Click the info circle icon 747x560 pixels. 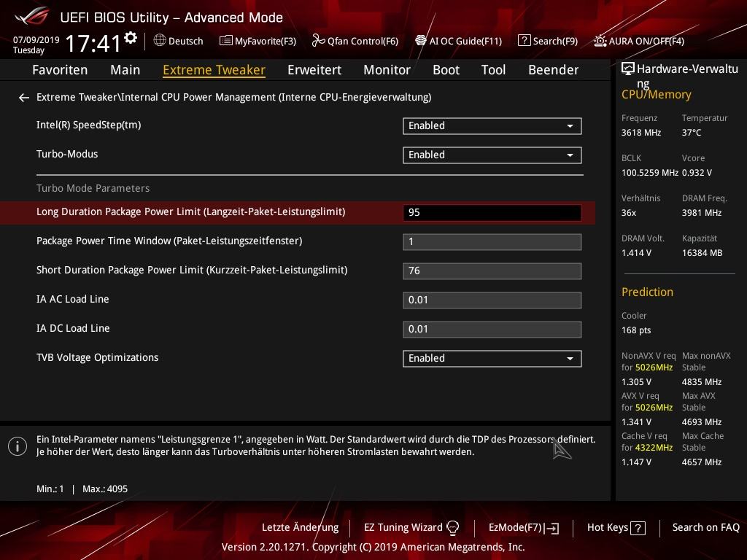coord(18,446)
